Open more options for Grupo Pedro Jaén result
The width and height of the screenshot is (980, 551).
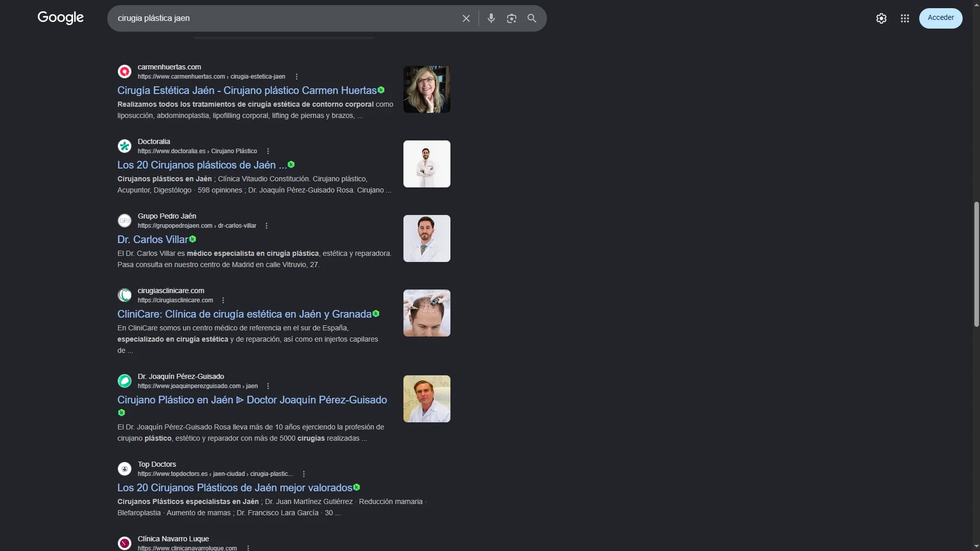pos(267,226)
